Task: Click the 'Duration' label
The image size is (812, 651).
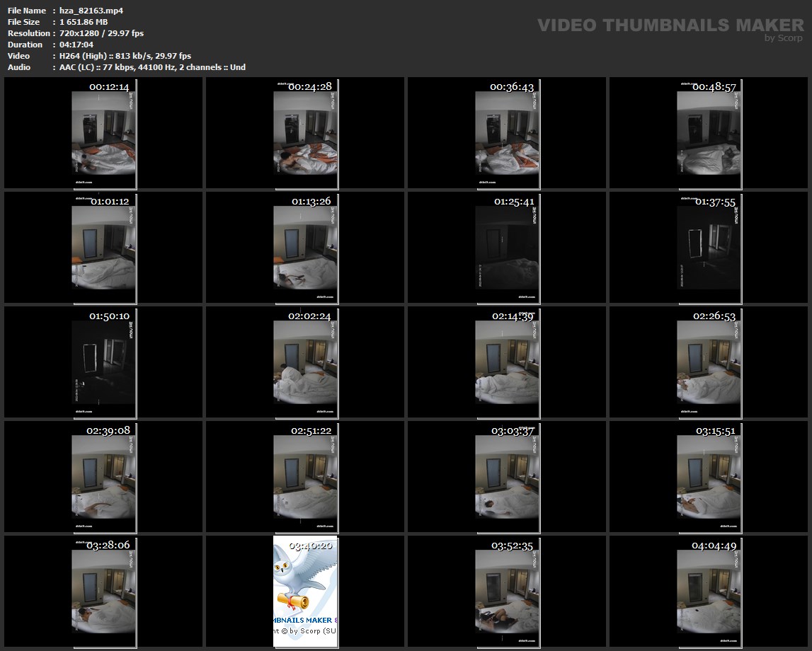Action: [x=25, y=45]
